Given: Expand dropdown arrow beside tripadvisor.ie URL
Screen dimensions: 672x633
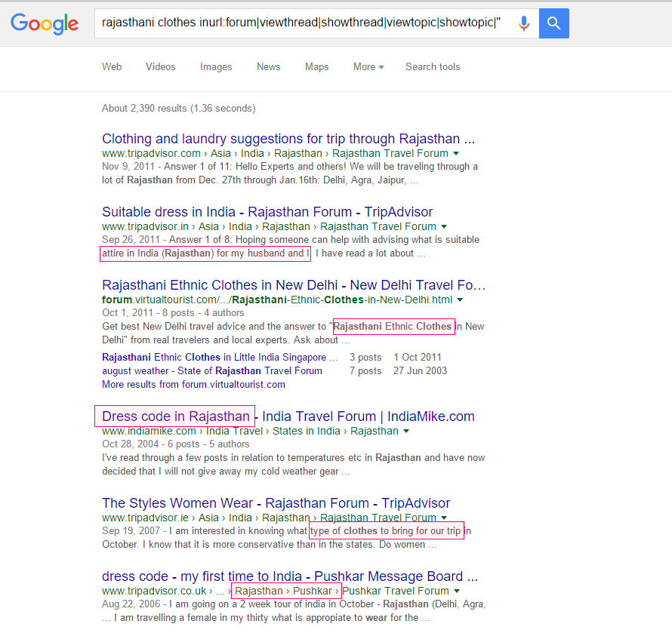Looking at the screenshot, I should pyautogui.click(x=445, y=518).
